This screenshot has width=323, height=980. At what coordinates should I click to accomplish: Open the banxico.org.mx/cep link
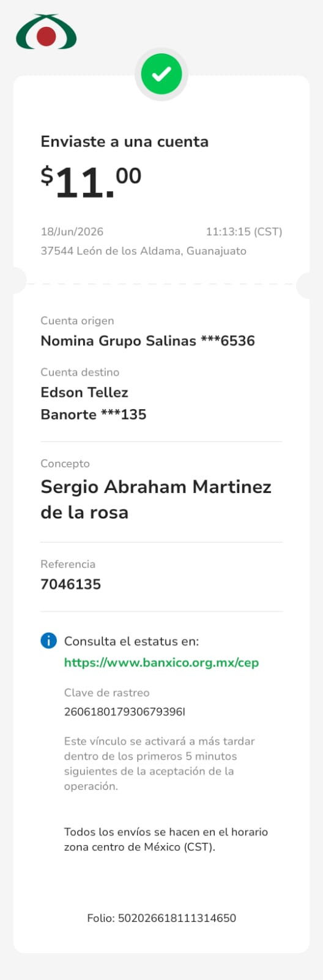coord(161,662)
